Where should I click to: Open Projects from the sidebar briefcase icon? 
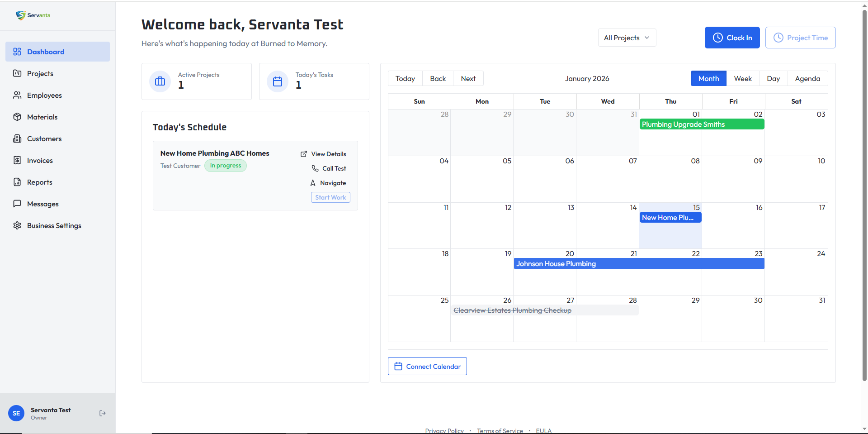coord(17,73)
